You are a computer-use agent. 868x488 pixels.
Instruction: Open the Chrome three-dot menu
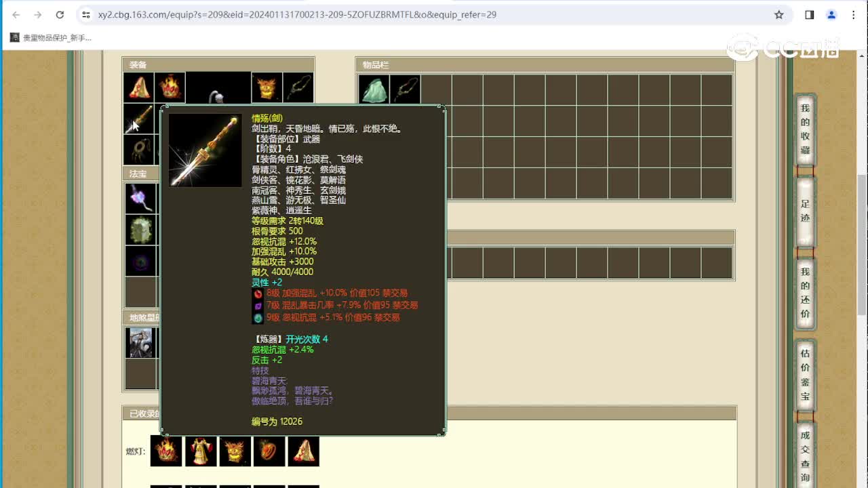853,14
